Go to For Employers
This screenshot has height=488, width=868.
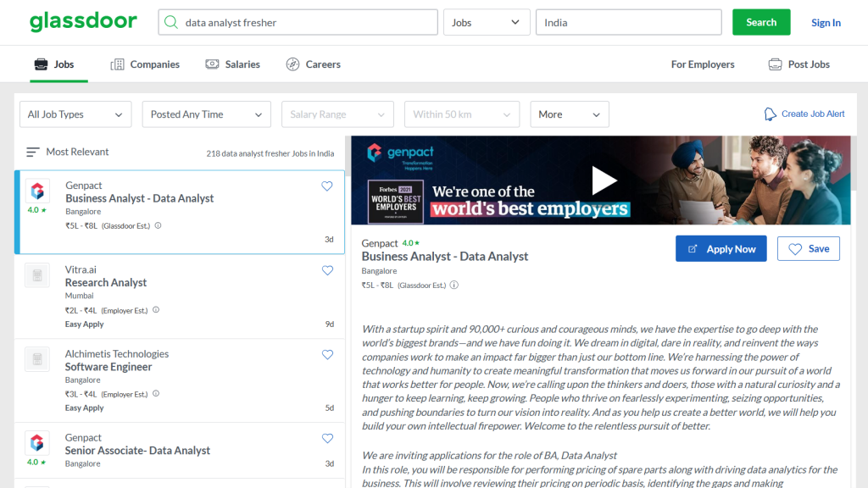coord(703,64)
